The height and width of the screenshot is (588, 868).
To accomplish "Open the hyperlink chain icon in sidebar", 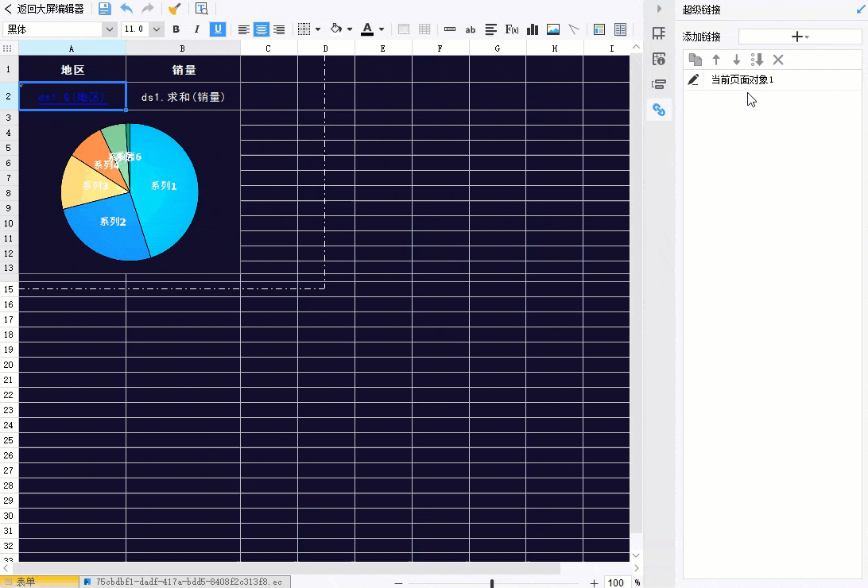I will click(658, 110).
